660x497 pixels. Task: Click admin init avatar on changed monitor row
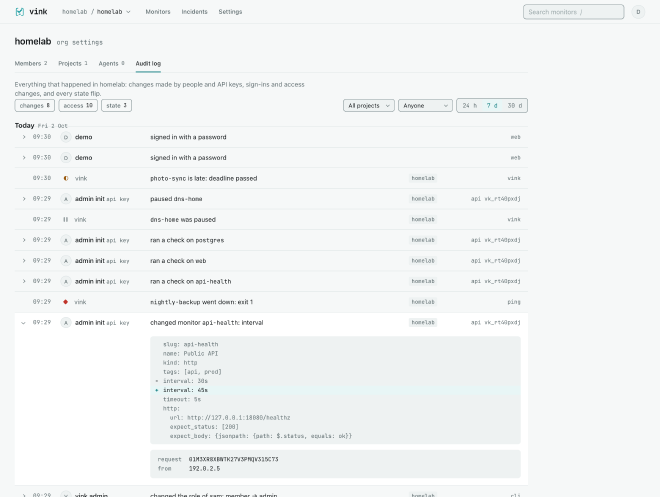(x=66, y=323)
